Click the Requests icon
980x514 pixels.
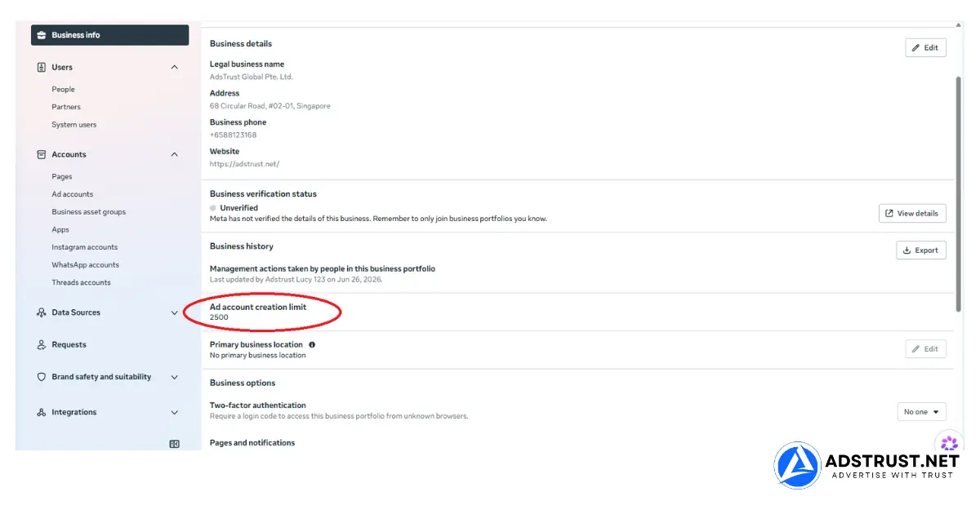click(x=42, y=345)
